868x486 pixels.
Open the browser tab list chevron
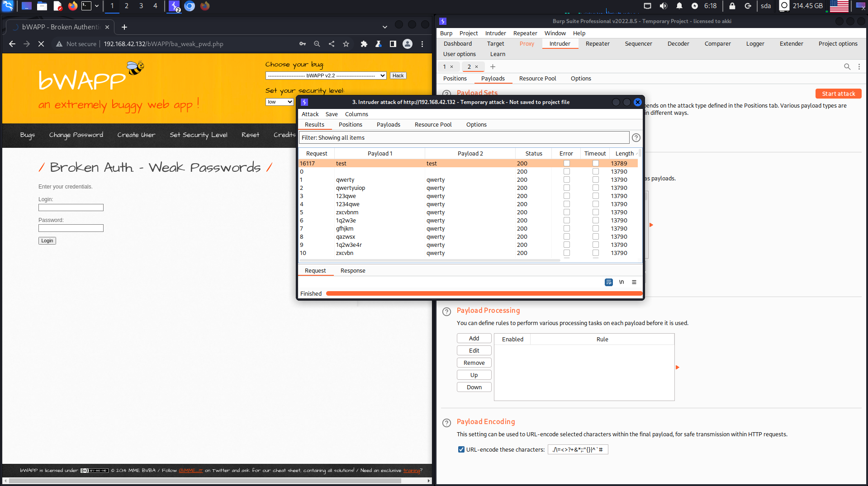click(384, 27)
